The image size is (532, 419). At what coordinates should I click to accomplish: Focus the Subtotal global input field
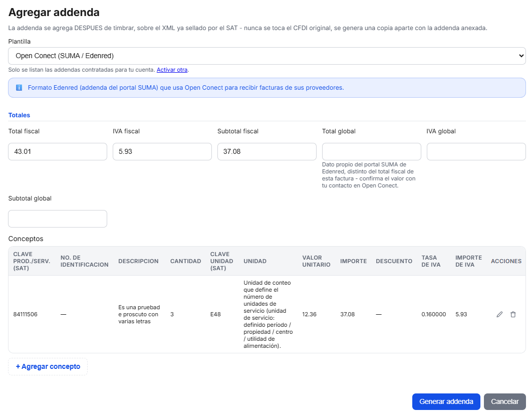[x=58, y=219]
